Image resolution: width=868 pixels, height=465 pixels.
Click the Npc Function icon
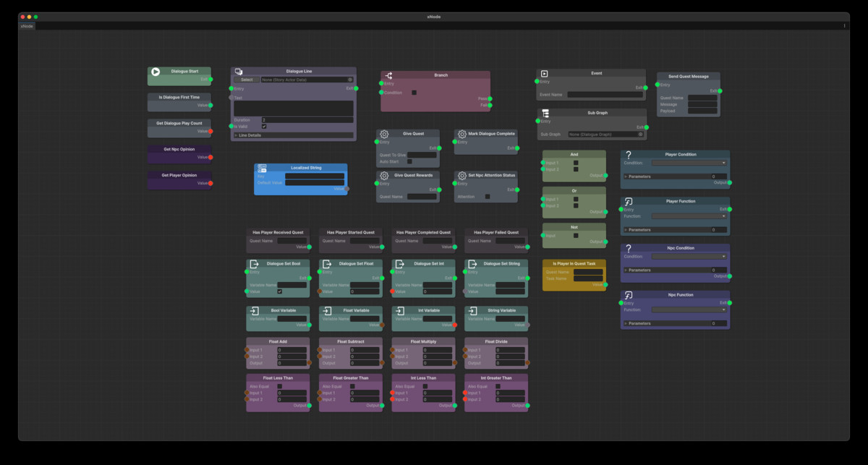tap(629, 295)
